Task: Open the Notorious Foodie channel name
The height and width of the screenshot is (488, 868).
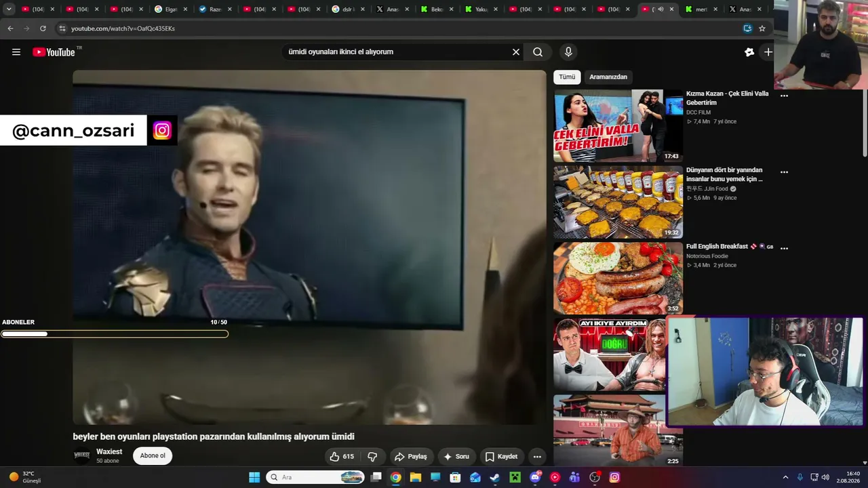Action: pos(707,256)
